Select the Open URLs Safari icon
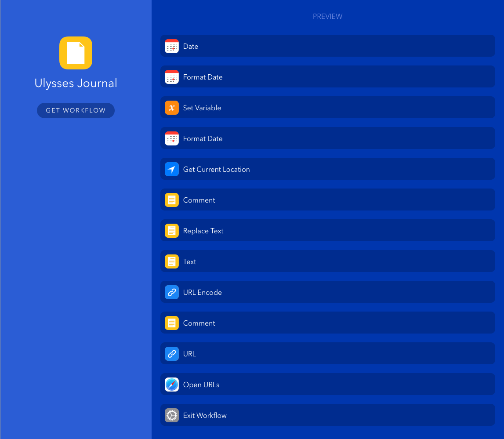Screen dimensions: 504x439 172,384
